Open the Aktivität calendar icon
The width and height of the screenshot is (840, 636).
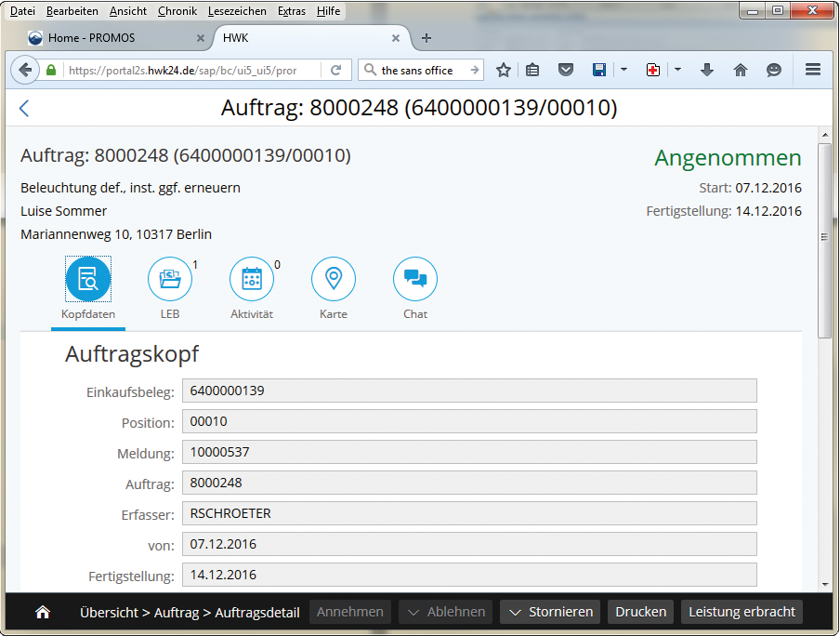[251, 278]
